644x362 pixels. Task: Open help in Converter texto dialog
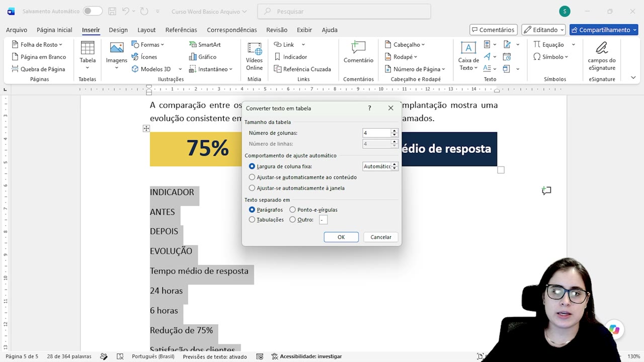369,108
